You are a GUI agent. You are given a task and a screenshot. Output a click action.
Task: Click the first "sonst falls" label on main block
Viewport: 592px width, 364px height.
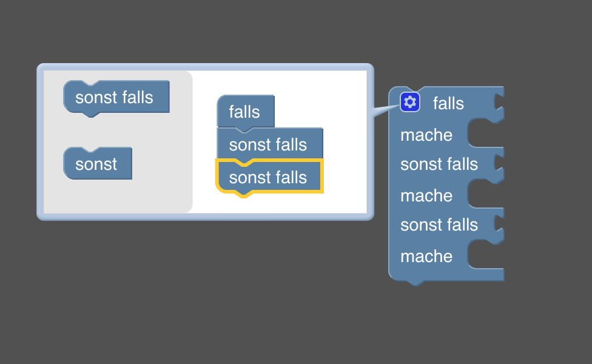(x=439, y=164)
